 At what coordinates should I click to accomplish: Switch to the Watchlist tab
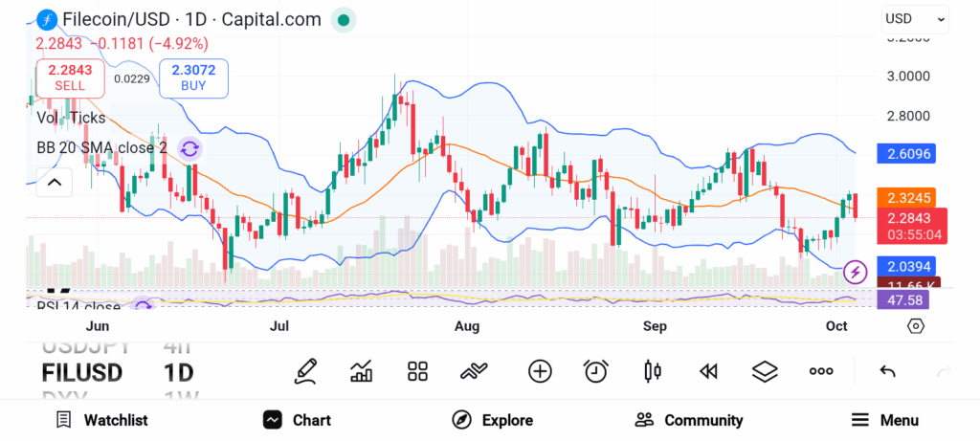(101, 420)
